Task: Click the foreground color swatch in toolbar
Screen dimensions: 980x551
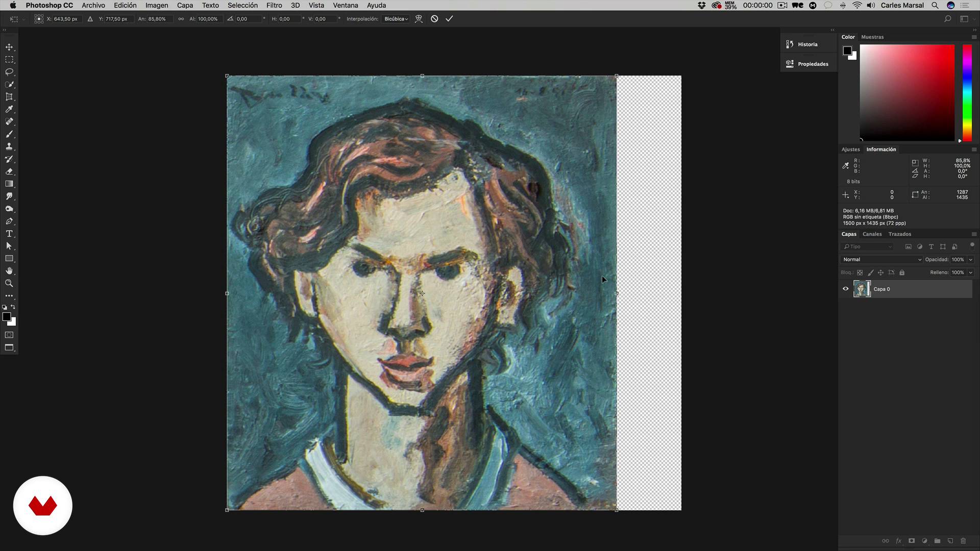Action: [7, 317]
